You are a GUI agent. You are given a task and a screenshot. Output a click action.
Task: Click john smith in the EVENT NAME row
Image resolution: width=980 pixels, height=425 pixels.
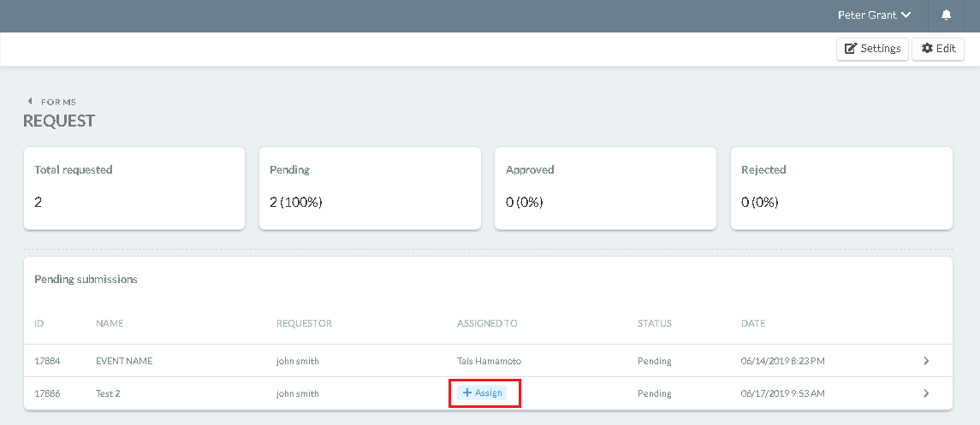point(298,361)
